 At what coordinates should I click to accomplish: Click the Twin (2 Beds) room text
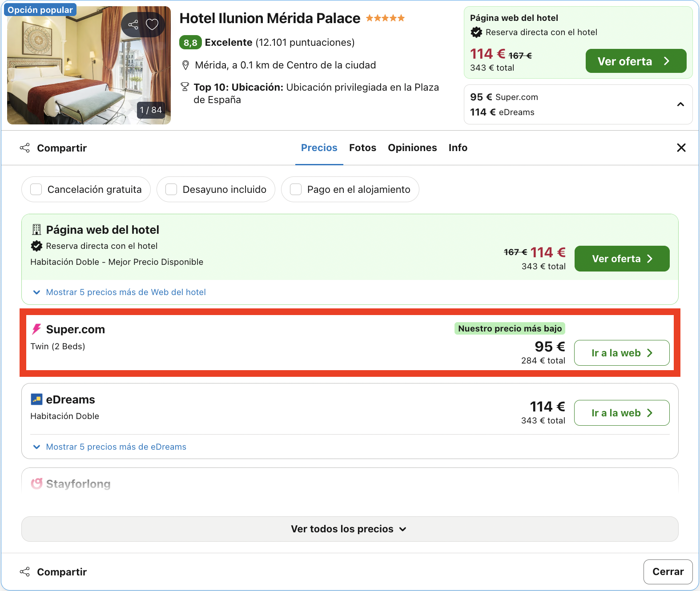(x=58, y=346)
